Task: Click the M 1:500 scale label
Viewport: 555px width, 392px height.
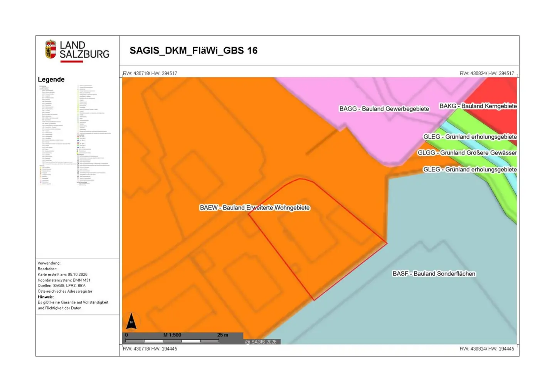Action: coord(172,335)
